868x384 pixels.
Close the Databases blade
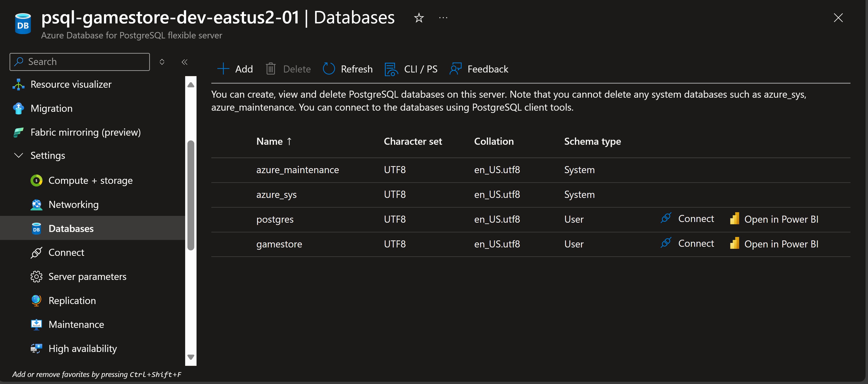coord(838,17)
